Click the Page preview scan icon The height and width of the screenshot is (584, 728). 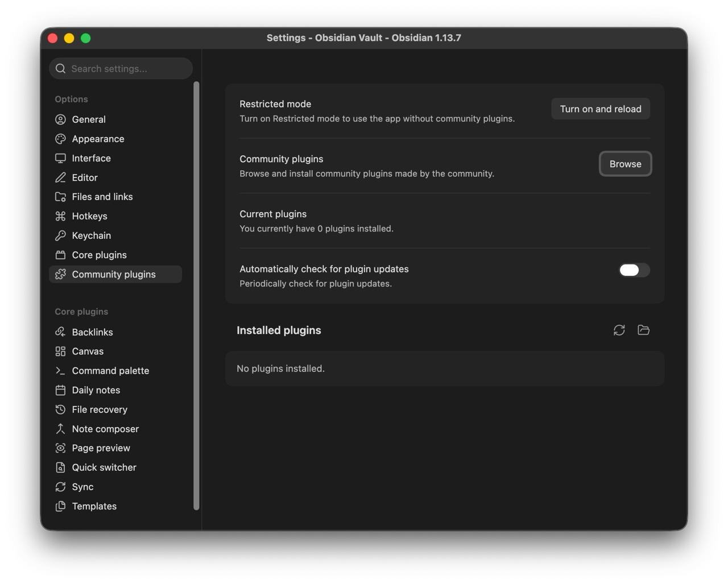tap(60, 448)
